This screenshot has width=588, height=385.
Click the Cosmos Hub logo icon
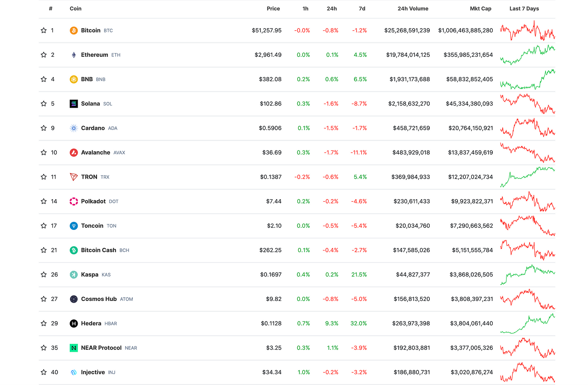point(73,299)
